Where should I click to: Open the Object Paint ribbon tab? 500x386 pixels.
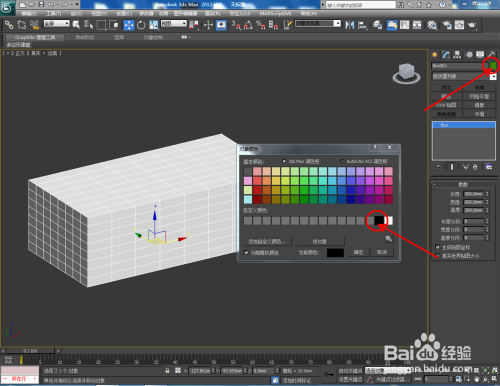pyautogui.click(x=153, y=37)
